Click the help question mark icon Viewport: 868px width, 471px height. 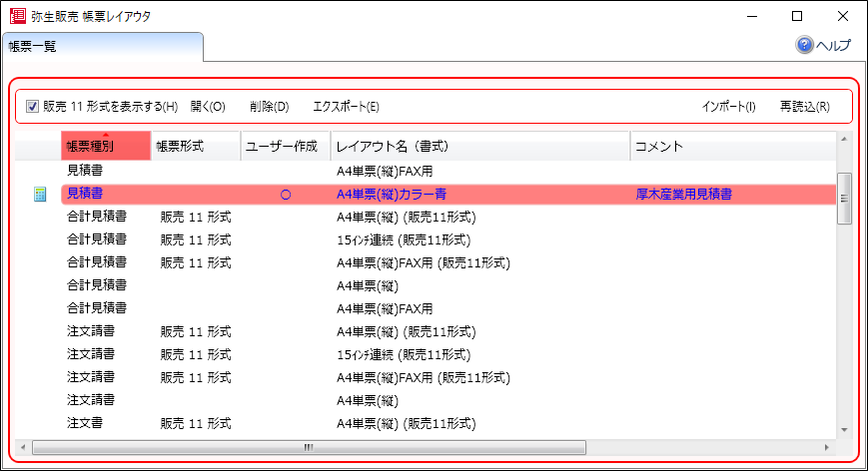804,45
